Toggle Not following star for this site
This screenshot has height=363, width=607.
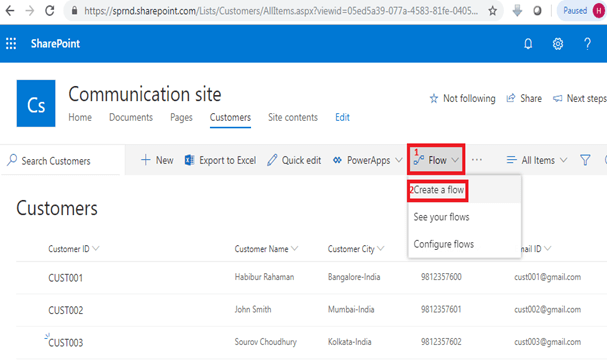coord(463,98)
